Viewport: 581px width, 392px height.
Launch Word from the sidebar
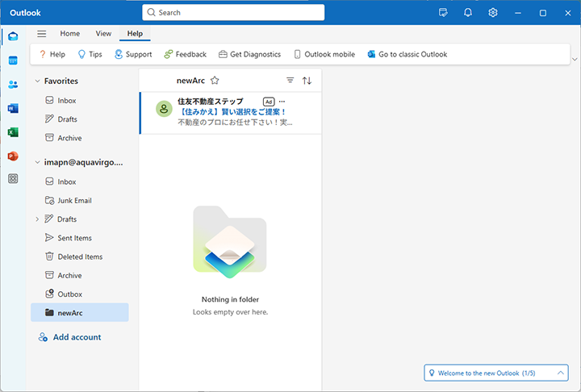click(x=13, y=108)
